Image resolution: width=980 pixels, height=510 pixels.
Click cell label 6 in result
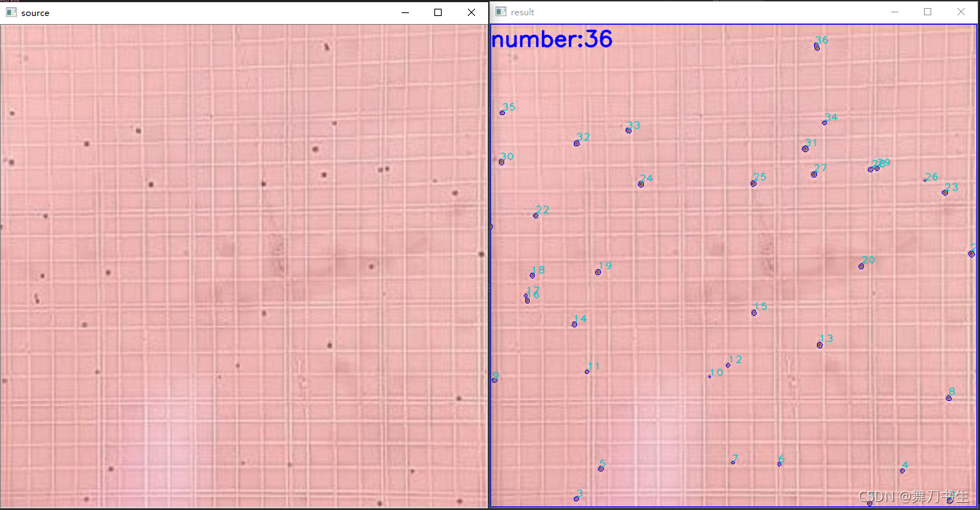click(x=781, y=459)
